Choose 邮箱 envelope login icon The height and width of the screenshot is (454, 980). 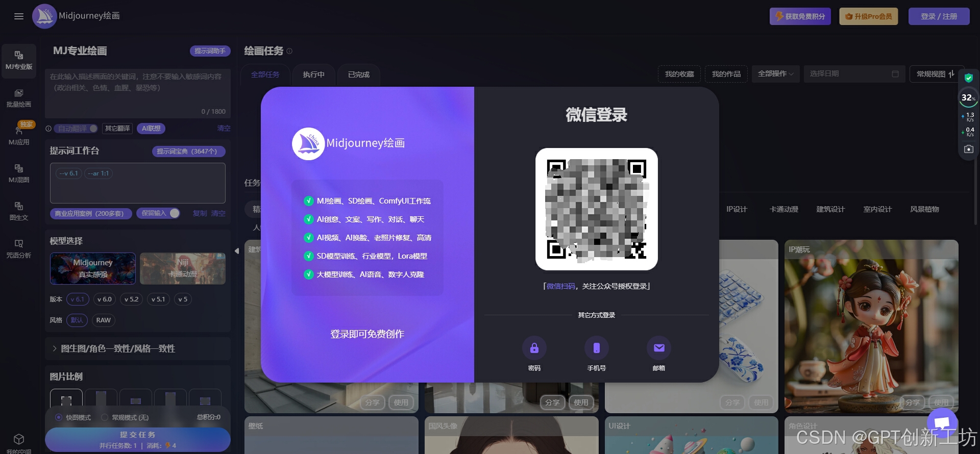[659, 348]
